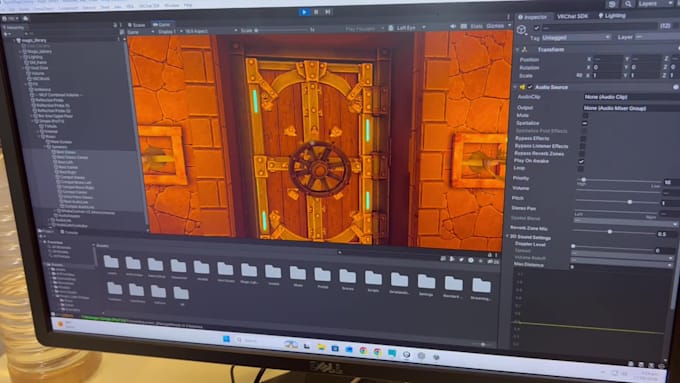This screenshot has width=680, height=383.
Task: Select Lighting object in Hierarchy
Action: click(x=36, y=57)
